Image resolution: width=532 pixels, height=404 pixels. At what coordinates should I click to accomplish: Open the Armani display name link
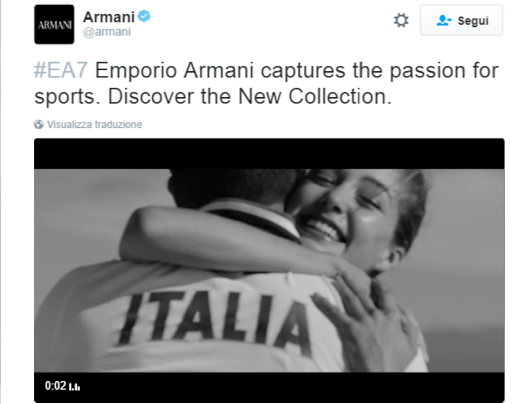click(109, 17)
